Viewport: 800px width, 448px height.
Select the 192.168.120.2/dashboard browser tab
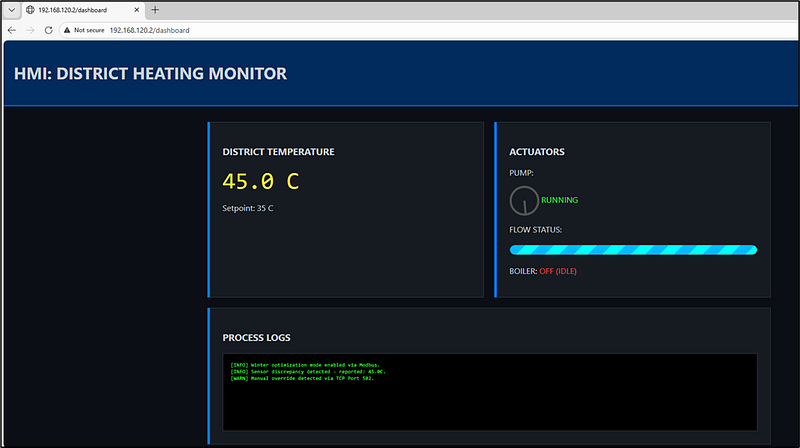pyautogui.click(x=83, y=10)
